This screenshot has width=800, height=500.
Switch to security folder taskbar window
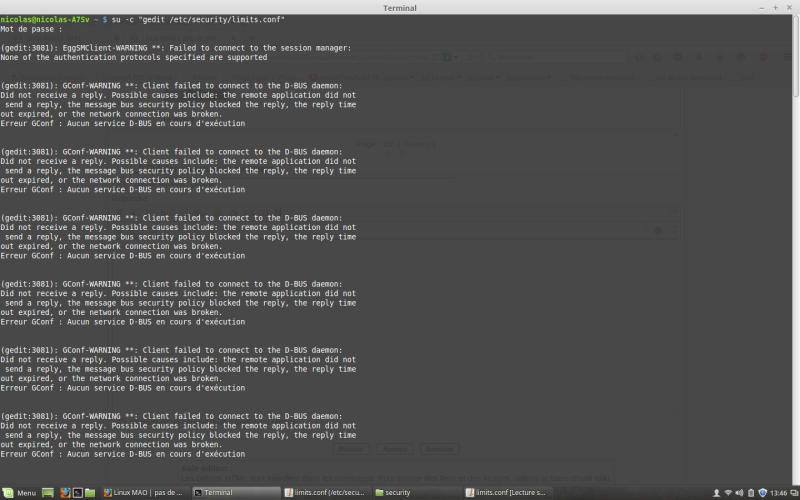[x=416, y=493]
